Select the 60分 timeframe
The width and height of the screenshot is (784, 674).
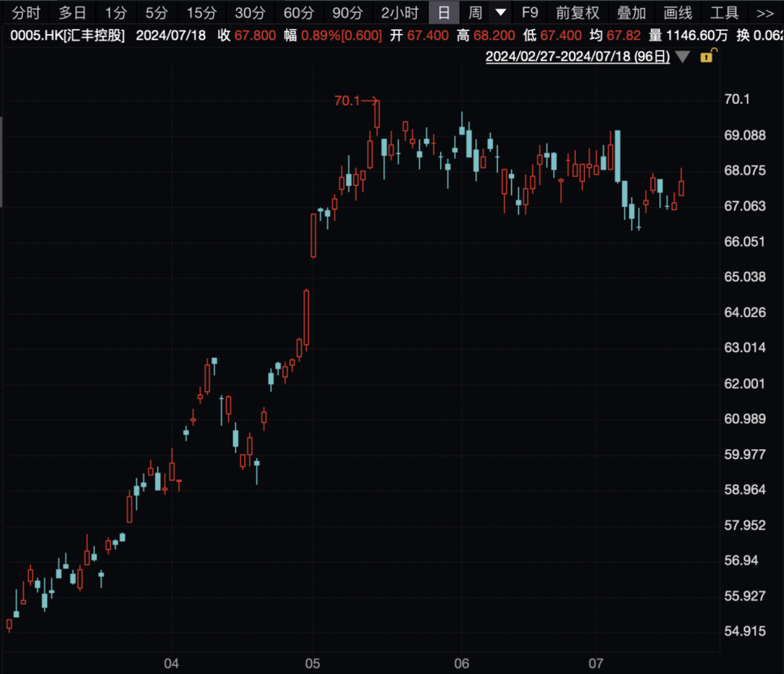299,12
